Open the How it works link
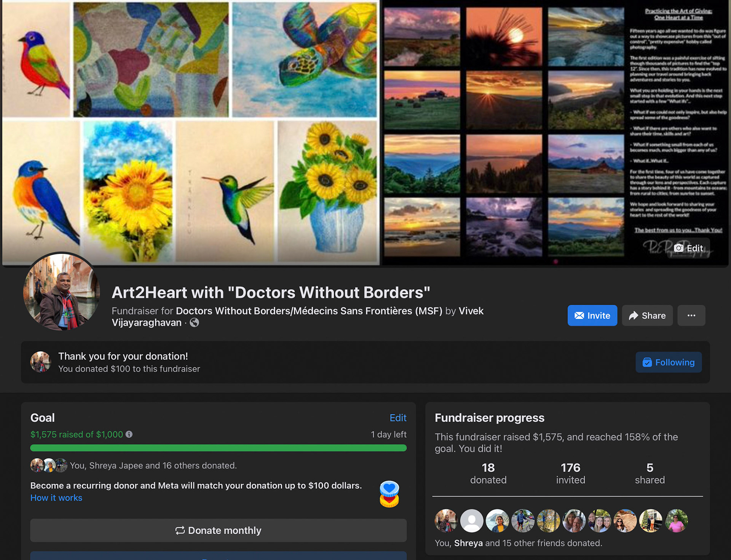This screenshot has width=731, height=560. pyautogui.click(x=56, y=498)
